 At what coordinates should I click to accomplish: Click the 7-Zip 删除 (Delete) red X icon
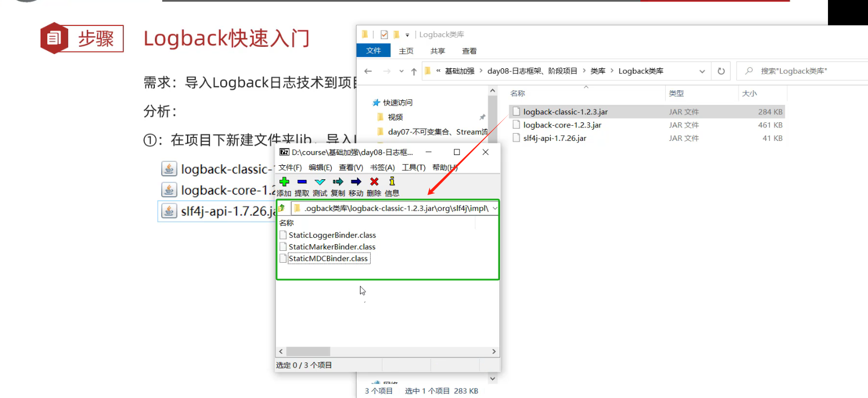(x=374, y=182)
